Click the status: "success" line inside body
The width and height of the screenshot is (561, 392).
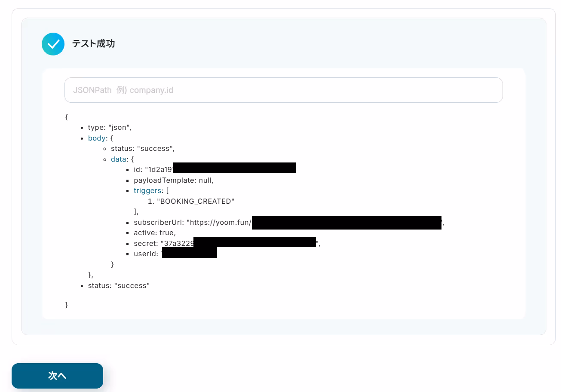[x=142, y=149]
